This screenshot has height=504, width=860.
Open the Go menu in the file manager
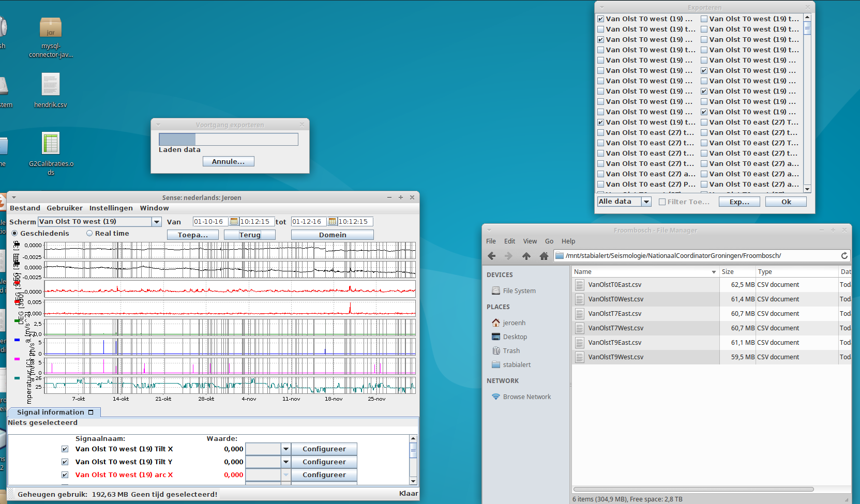[549, 241]
